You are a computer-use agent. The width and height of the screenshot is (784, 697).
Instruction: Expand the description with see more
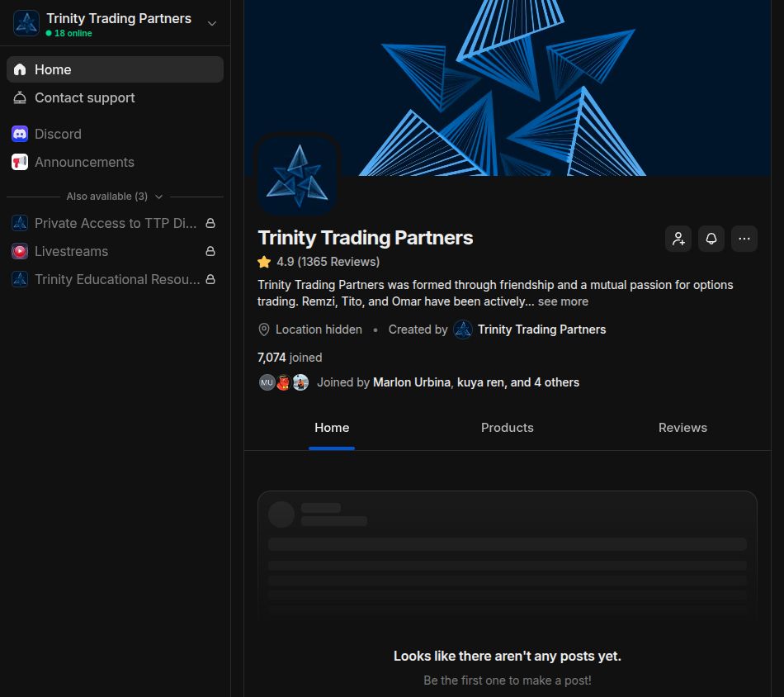pos(563,301)
